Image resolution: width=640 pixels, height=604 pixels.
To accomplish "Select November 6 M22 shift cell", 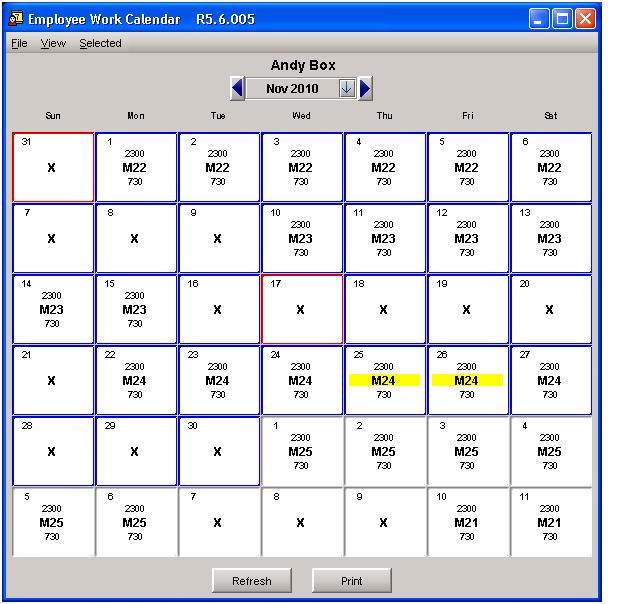I will [x=551, y=167].
